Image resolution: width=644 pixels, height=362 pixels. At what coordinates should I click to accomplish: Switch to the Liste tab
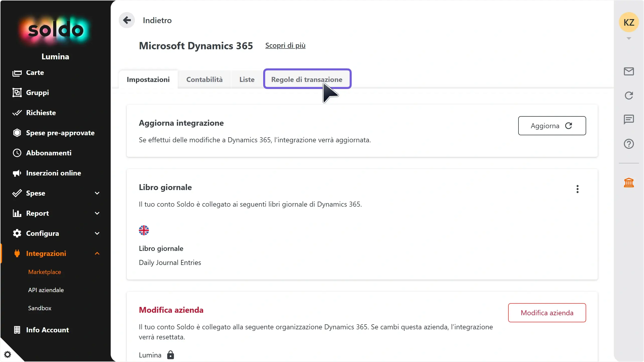point(247,79)
